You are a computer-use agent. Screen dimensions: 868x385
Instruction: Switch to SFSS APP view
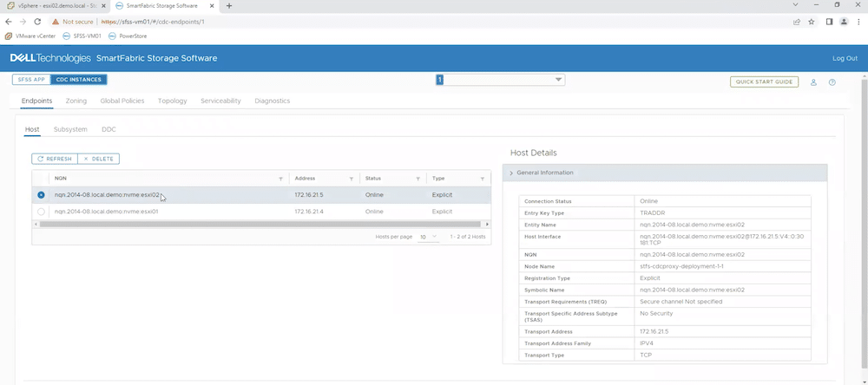coord(31,80)
